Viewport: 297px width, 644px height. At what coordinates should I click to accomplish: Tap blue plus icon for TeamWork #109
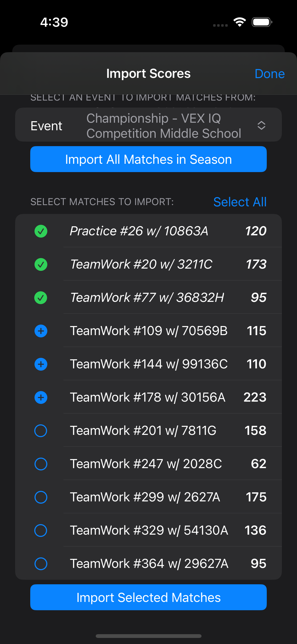41,331
